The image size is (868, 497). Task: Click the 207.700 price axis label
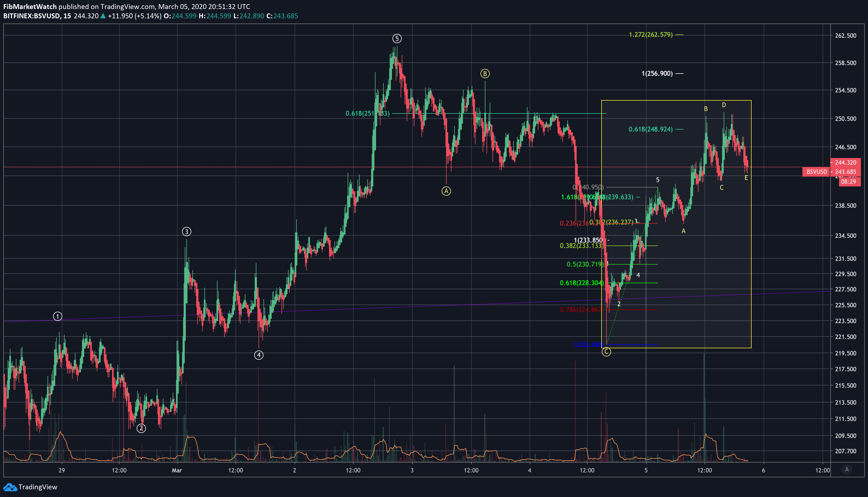click(846, 451)
